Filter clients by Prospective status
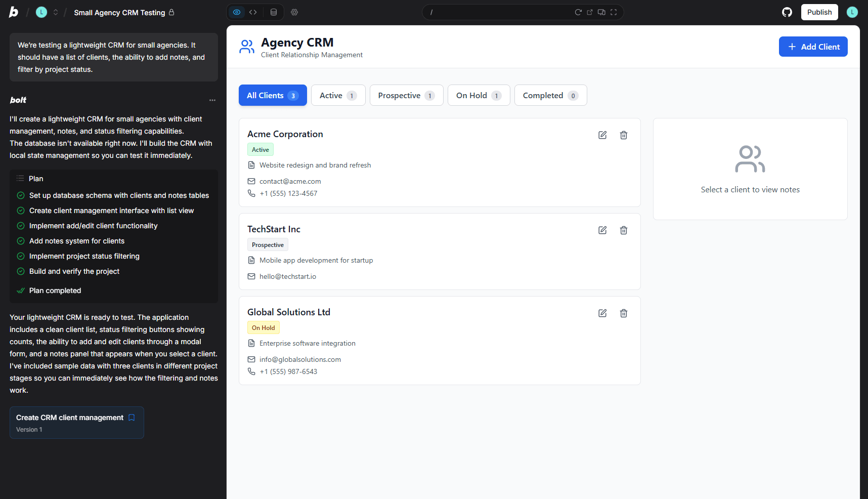Image resolution: width=868 pixels, height=499 pixels. pos(406,95)
